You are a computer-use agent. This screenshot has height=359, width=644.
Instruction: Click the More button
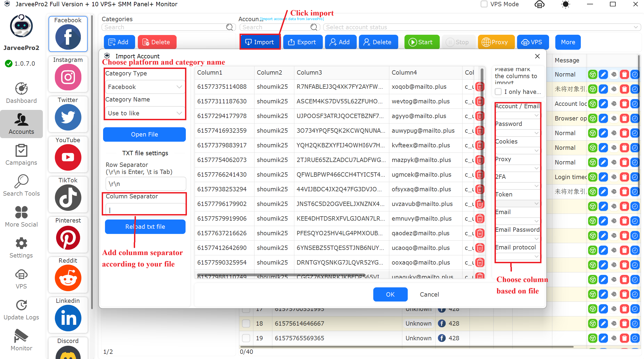click(x=568, y=42)
